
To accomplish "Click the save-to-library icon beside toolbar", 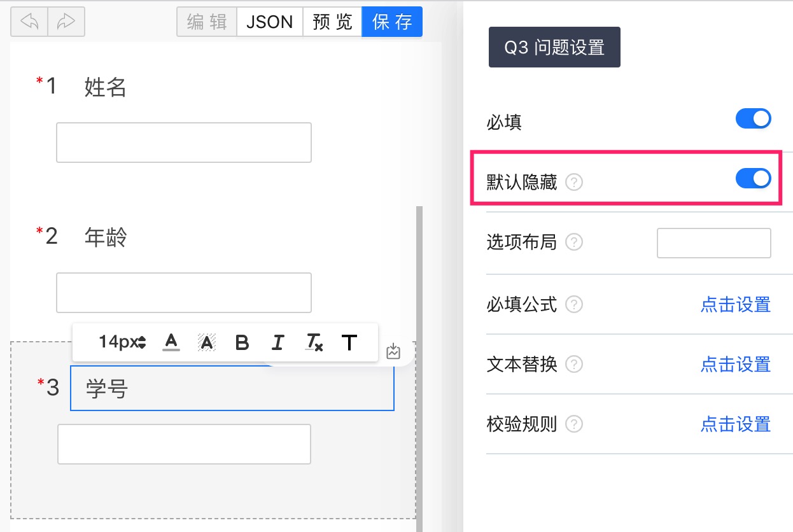I will pos(393,351).
